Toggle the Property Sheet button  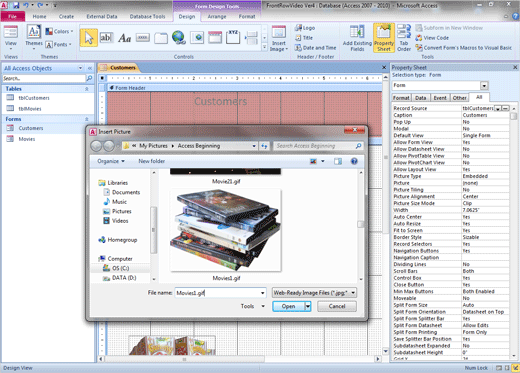384,38
